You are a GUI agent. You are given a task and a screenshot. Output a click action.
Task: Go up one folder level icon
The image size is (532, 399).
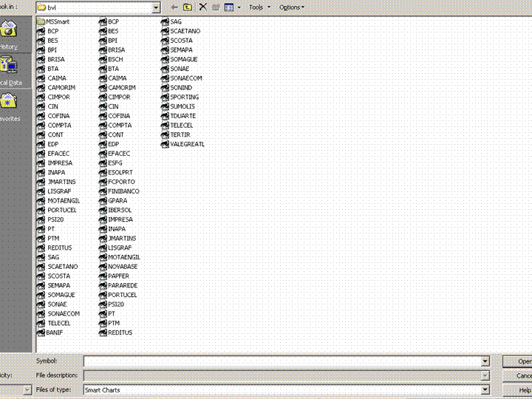point(188,7)
